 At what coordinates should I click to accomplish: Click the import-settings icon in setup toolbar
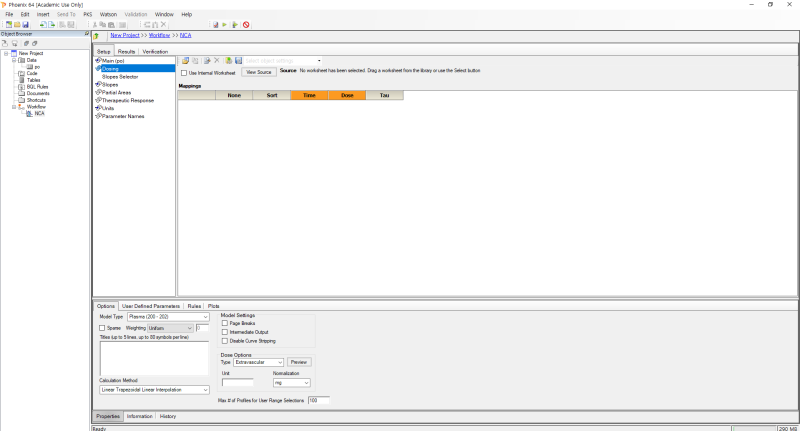(x=207, y=61)
